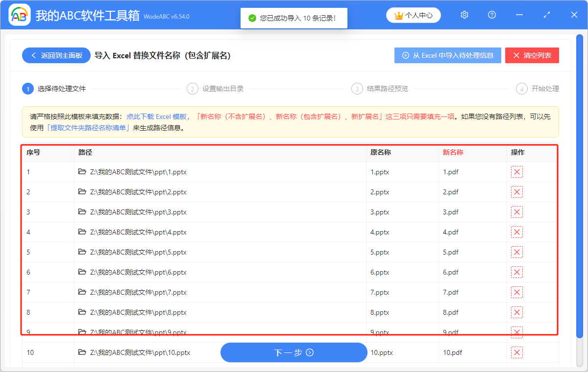Screen dimensions: 588x372
Task: Remove the 3.pptx entry with its X icon
Action: tap(516, 212)
